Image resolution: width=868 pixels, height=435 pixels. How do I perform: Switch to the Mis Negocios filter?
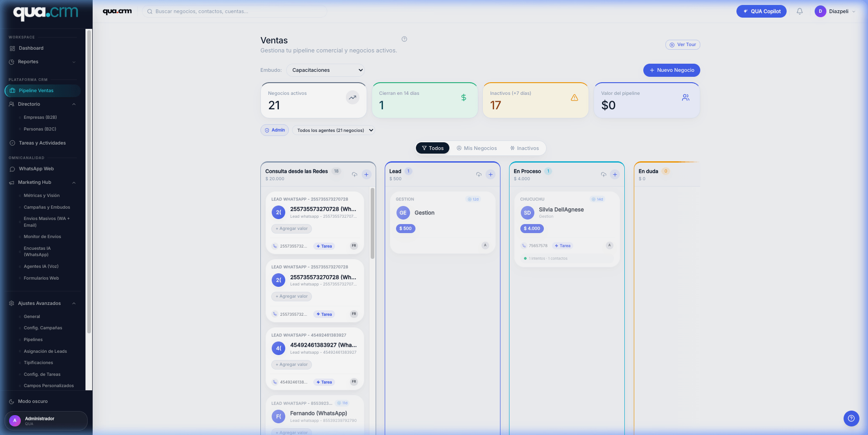pos(477,148)
